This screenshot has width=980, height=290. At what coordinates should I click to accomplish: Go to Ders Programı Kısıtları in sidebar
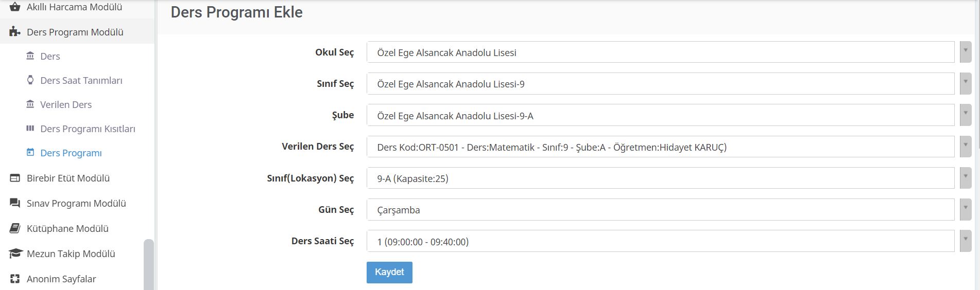click(88, 129)
